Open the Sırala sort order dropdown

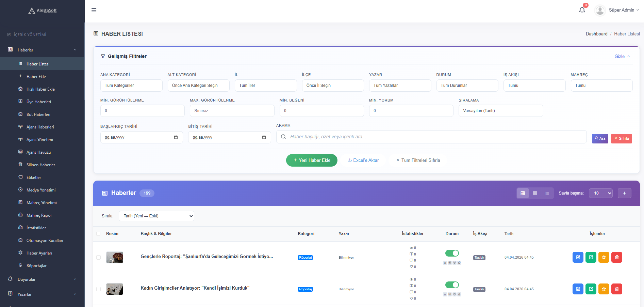pyautogui.click(x=156, y=216)
